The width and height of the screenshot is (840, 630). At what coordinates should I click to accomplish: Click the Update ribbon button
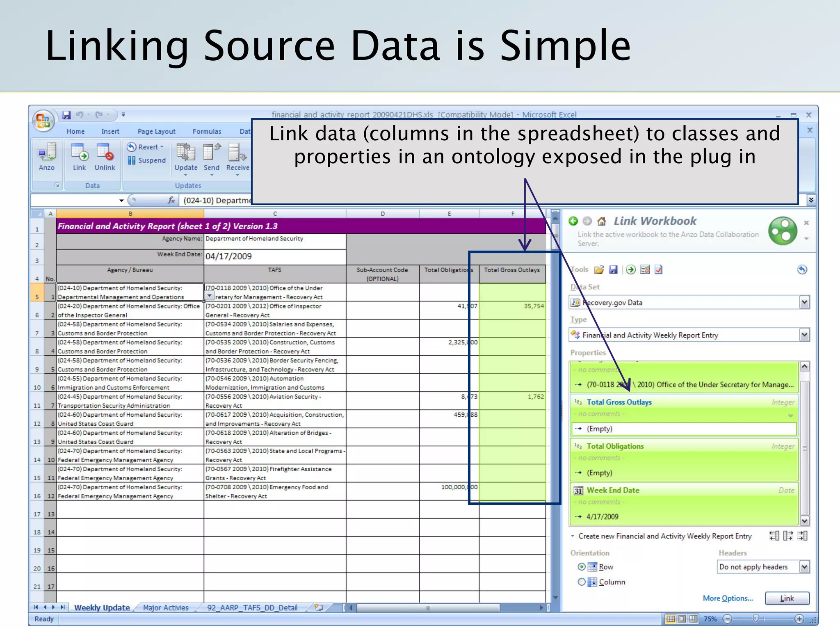click(186, 159)
